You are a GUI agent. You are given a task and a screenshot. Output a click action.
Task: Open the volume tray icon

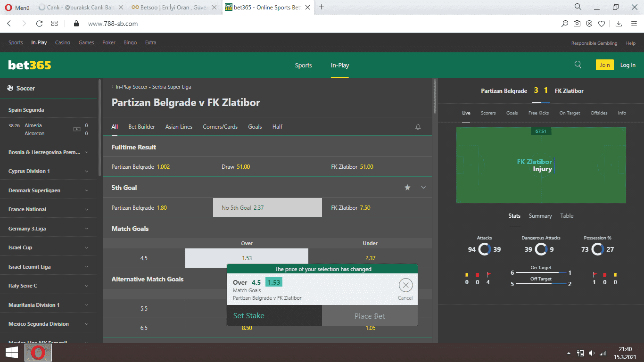(x=592, y=353)
